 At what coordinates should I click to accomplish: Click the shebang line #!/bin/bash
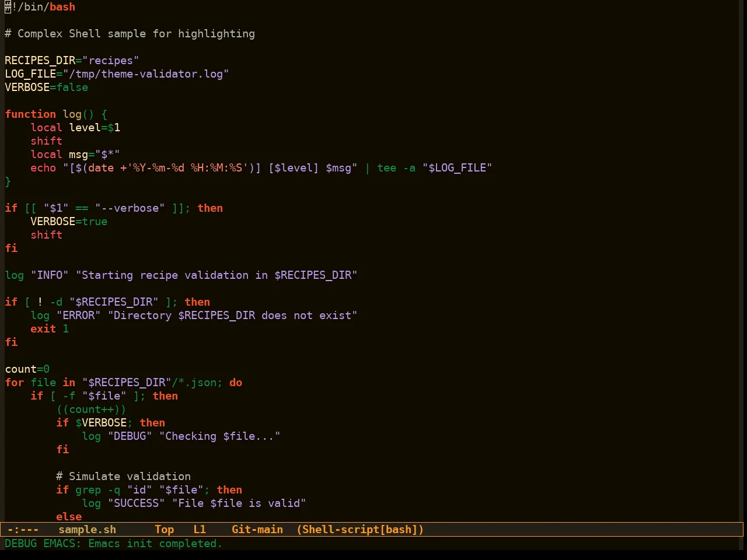[x=40, y=7]
